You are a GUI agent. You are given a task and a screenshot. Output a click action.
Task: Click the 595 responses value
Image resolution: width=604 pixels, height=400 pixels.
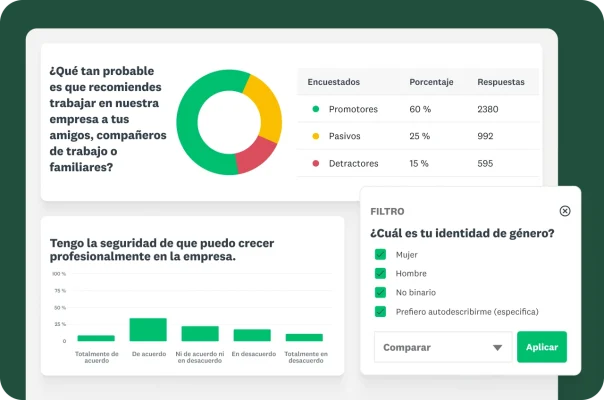[485, 163]
